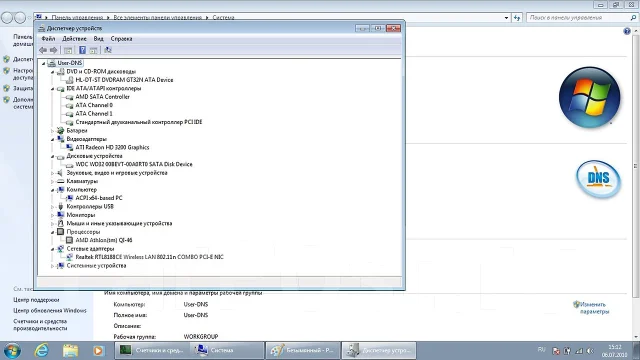Click the Scan for hardware changes icon
Image resolution: width=640 pixels, height=360 pixels.
point(108,50)
